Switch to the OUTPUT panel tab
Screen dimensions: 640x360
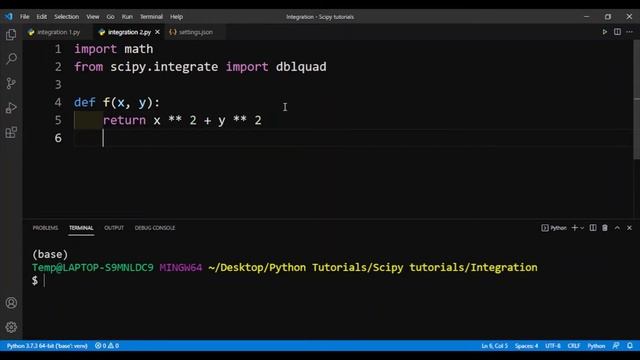point(114,228)
